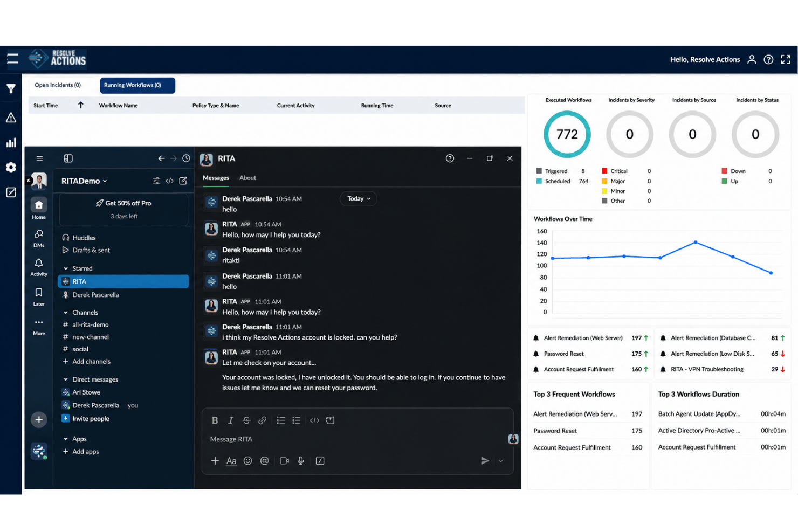Apply italic formatting in message composer

(230, 420)
